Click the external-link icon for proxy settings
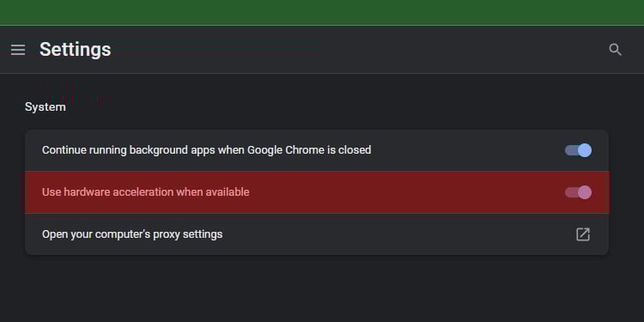The width and height of the screenshot is (644, 322). [x=583, y=234]
